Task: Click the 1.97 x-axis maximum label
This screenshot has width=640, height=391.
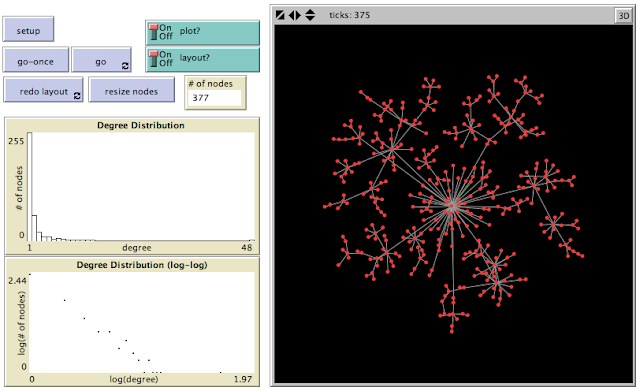Action: (243, 379)
